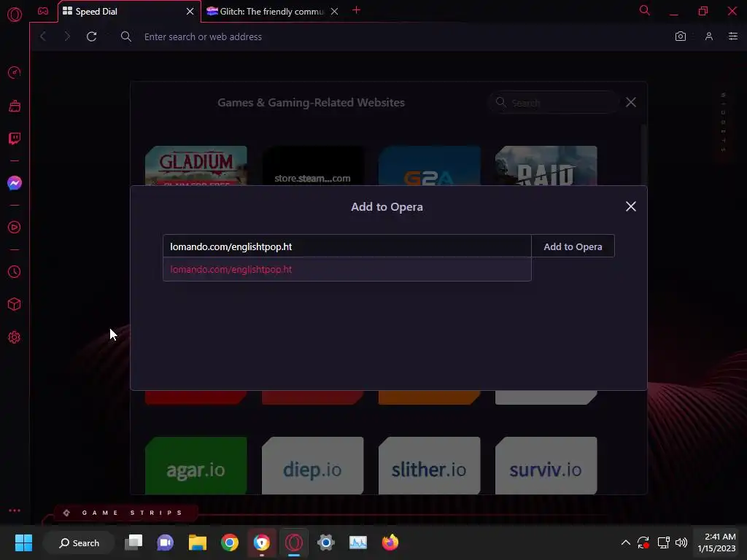Open the profile account icon

(x=709, y=36)
